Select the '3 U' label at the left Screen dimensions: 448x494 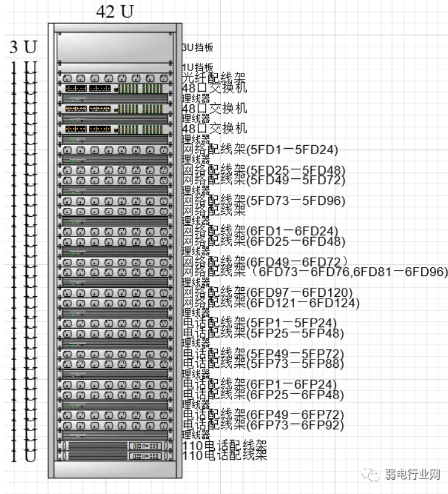click(22, 47)
